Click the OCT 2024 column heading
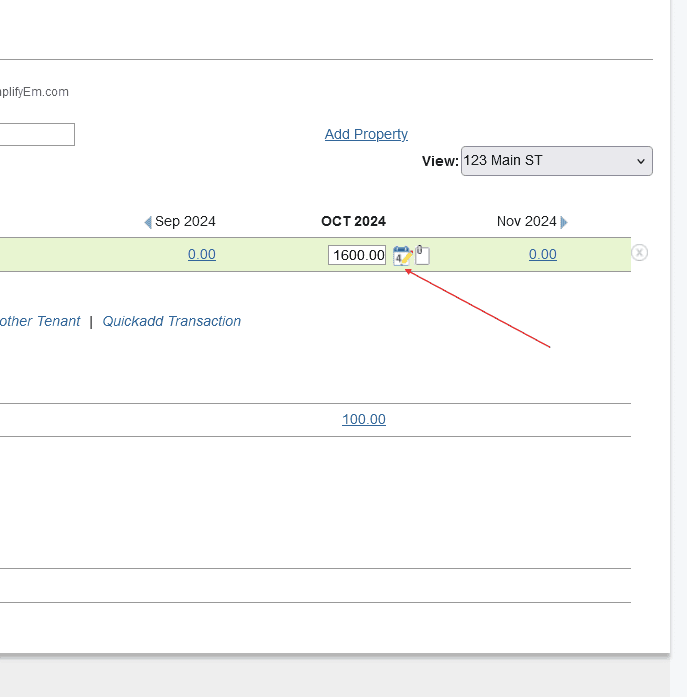The width and height of the screenshot is (687, 697). [353, 221]
